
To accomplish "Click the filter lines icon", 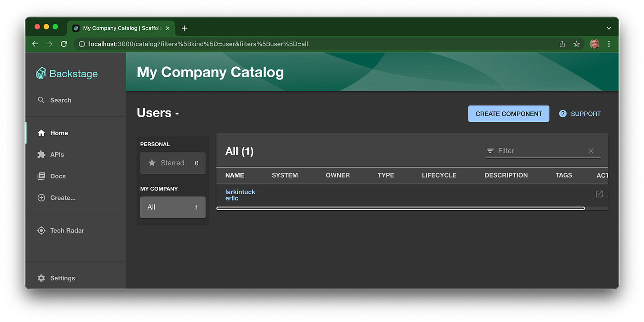I will click(x=490, y=151).
